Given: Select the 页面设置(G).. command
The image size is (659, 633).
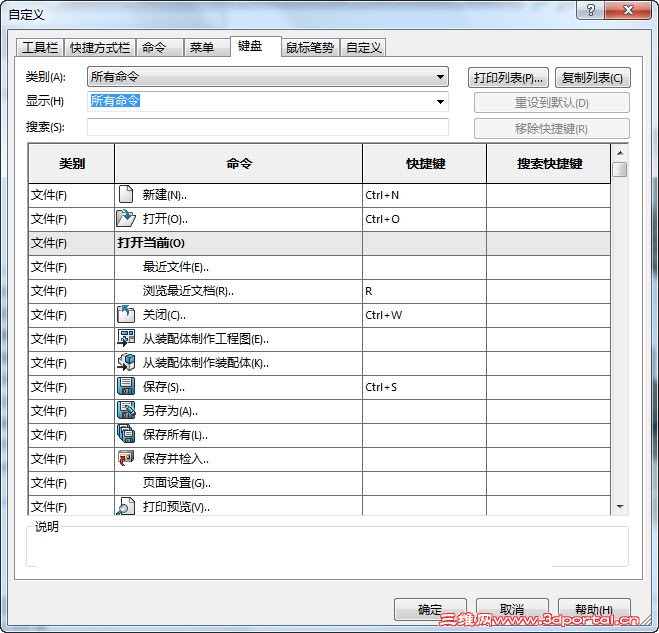Looking at the screenshot, I should click(177, 483).
